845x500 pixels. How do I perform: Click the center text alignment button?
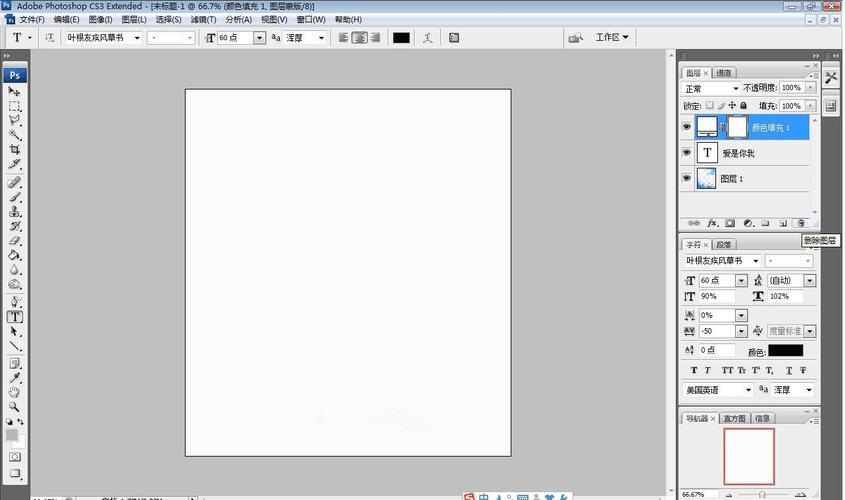pos(359,38)
